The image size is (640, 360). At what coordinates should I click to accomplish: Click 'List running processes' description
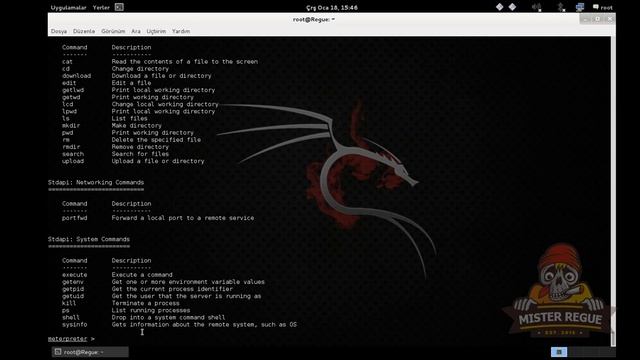pyautogui.click(x=151, y=310)
